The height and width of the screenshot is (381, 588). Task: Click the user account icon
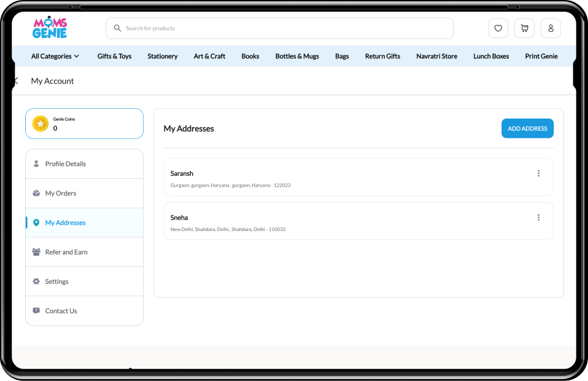[551, 28]
